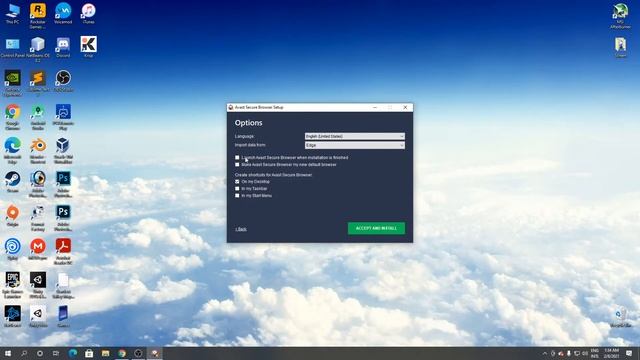Uncheck the On my Desktop shortcut option
The width and height of the screenshot is (640, 360).
click(x=237, y=182)
